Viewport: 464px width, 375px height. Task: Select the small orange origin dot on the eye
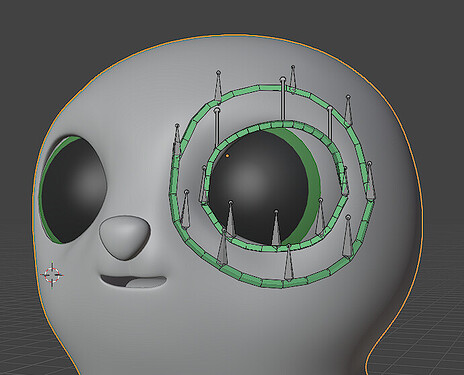click(227, 155)
